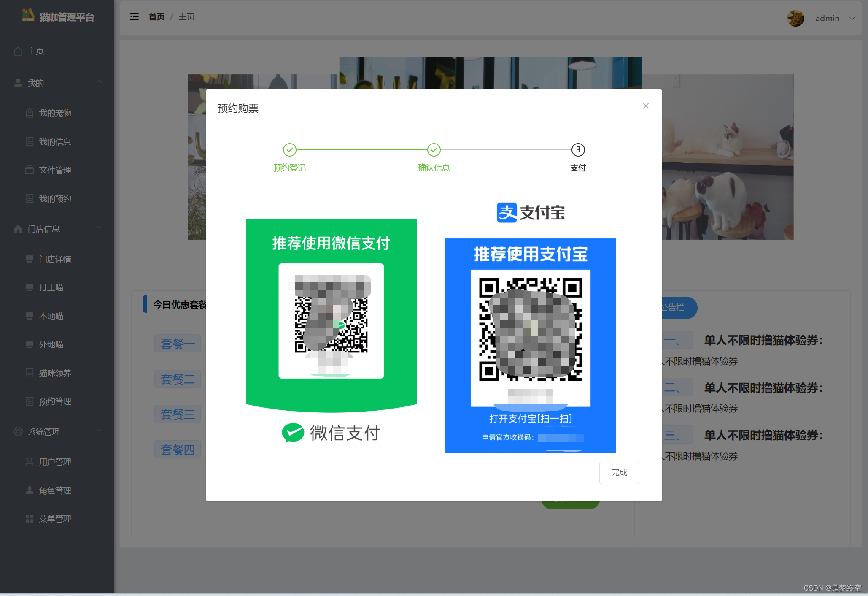
Task: Click the home icon beside 主页
Action: coord(18,51)
